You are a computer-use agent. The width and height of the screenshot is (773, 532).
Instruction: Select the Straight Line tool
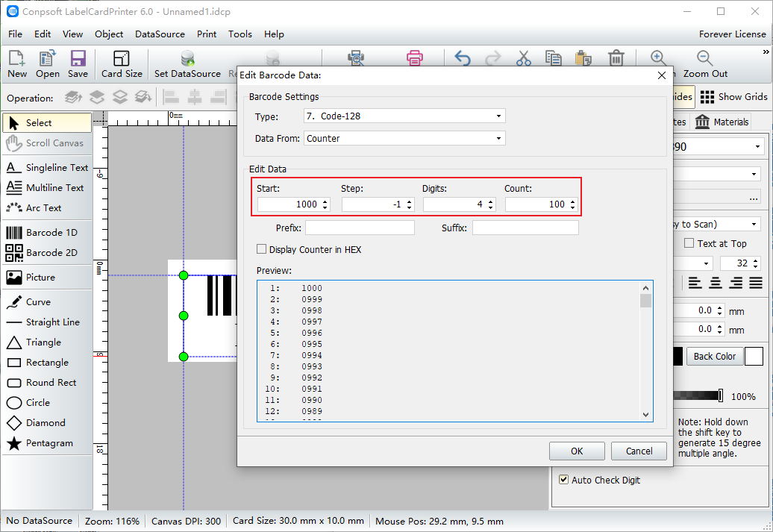pos(47,322)
